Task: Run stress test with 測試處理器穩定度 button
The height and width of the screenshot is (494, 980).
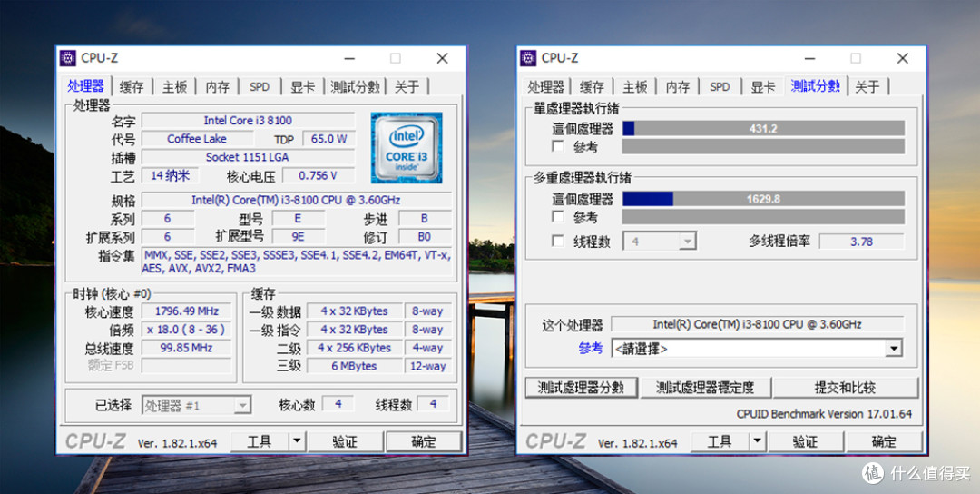Action: click(706, 388)
